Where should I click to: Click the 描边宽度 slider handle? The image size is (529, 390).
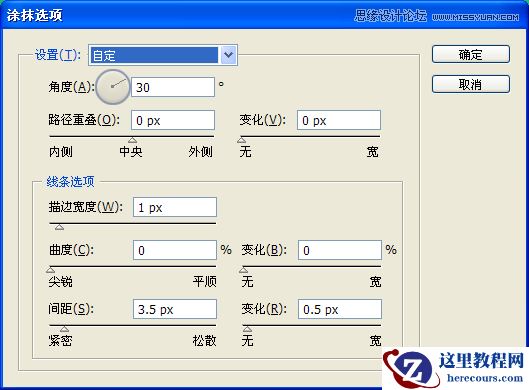[x=59, y=227]
